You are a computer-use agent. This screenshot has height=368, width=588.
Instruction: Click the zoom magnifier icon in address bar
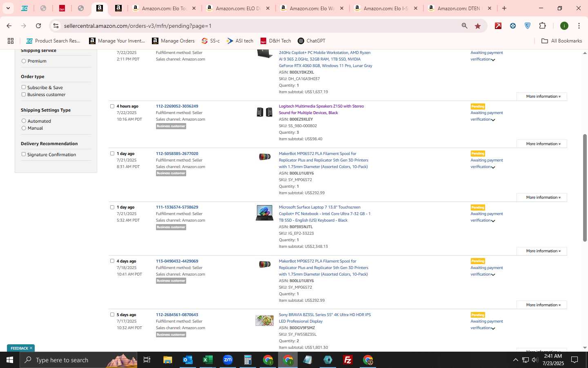pyautogui.click(x=464, y=26)
